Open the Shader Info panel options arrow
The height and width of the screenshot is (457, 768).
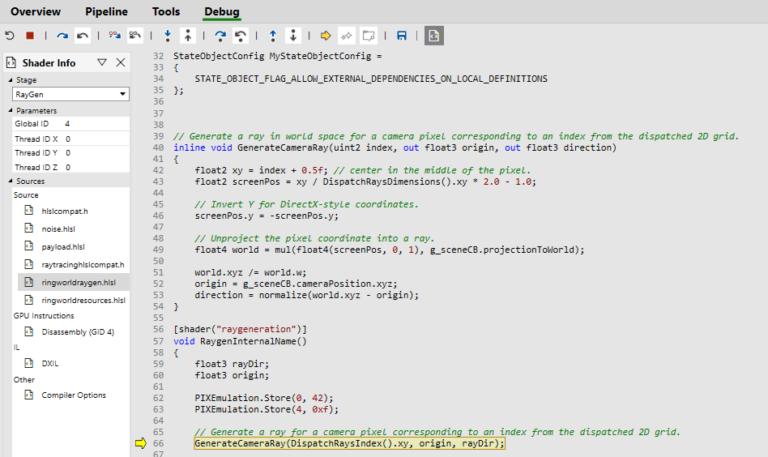102,63
